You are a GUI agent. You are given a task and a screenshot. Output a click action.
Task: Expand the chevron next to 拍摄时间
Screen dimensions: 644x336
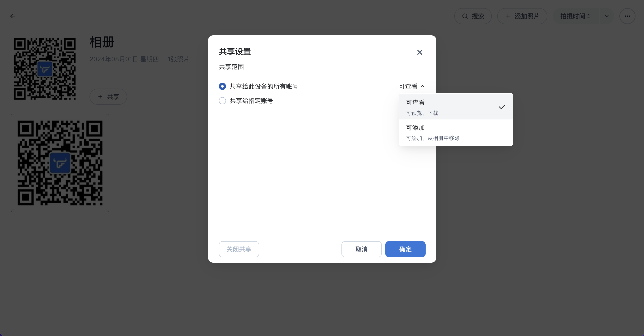coord(607,16)
